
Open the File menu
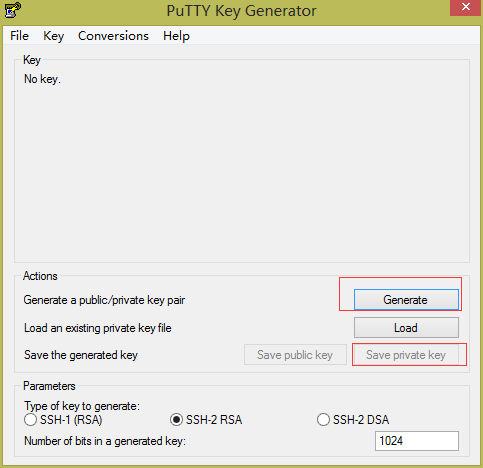coord(19,36)
